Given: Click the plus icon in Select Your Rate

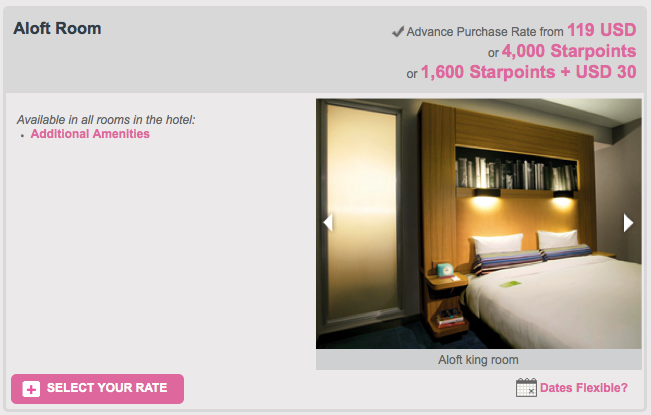Looking at the screenshot, I should point(31,389).
